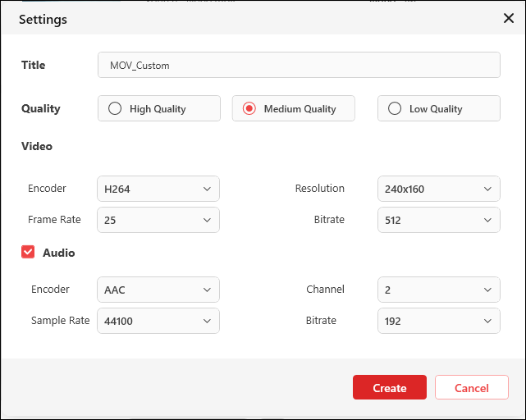Expand the audio Bitrate 192 dropdown
The height and width of the screenshot is (420, 526).
[438, 321]
